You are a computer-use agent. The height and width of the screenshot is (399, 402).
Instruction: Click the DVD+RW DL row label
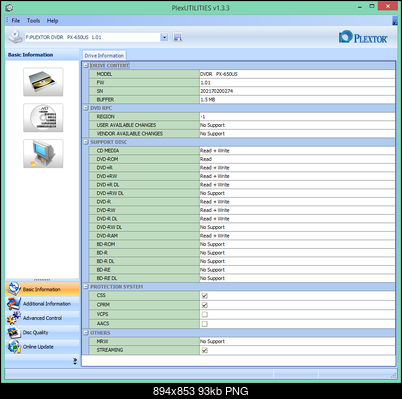pyautogui.click(x=110, y=193)
